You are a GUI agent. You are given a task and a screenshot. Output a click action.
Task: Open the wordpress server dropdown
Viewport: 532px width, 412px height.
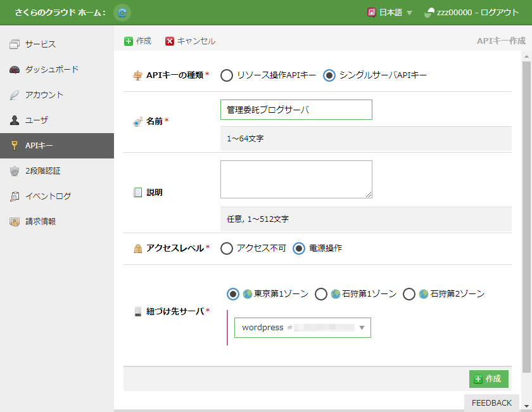click(303, 328)
